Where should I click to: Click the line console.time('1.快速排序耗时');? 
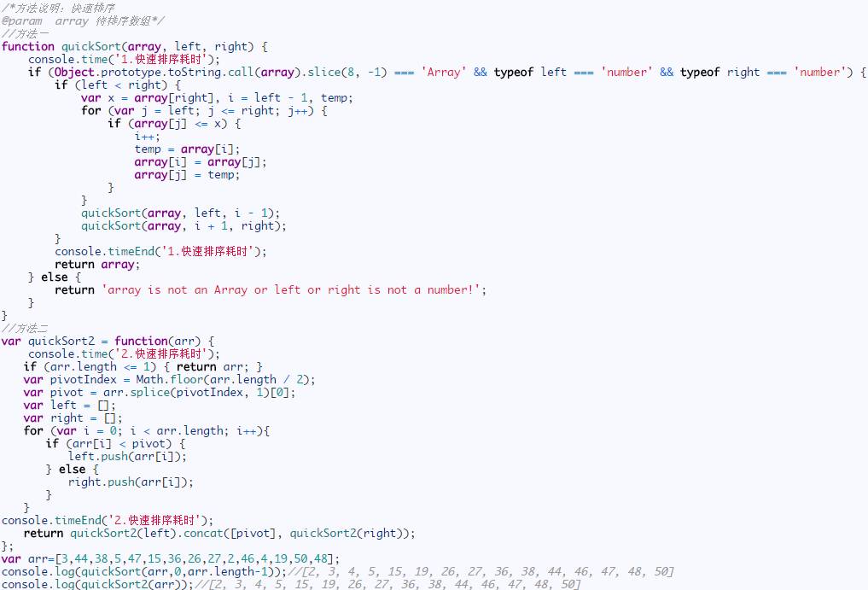point(124,59)
